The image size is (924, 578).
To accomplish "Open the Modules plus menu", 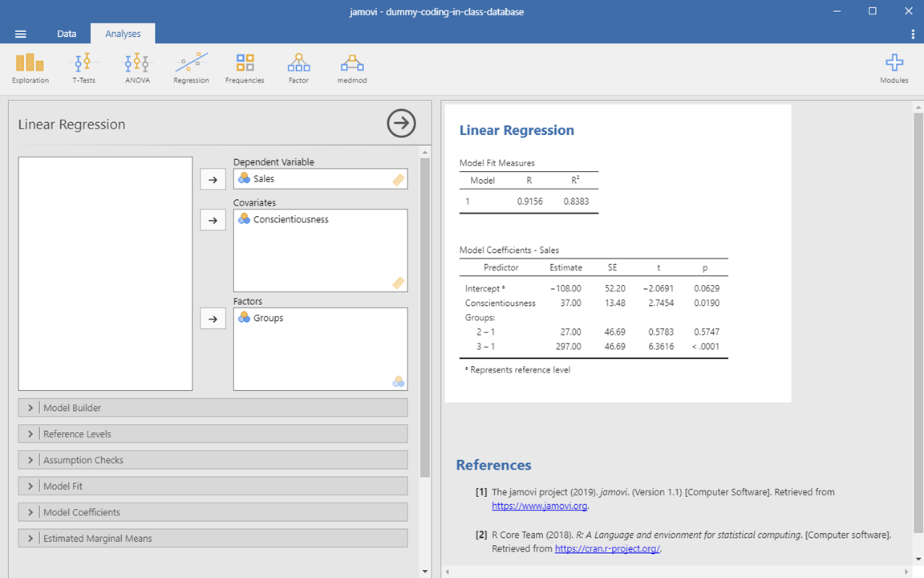I will click(x=894, y=68).
